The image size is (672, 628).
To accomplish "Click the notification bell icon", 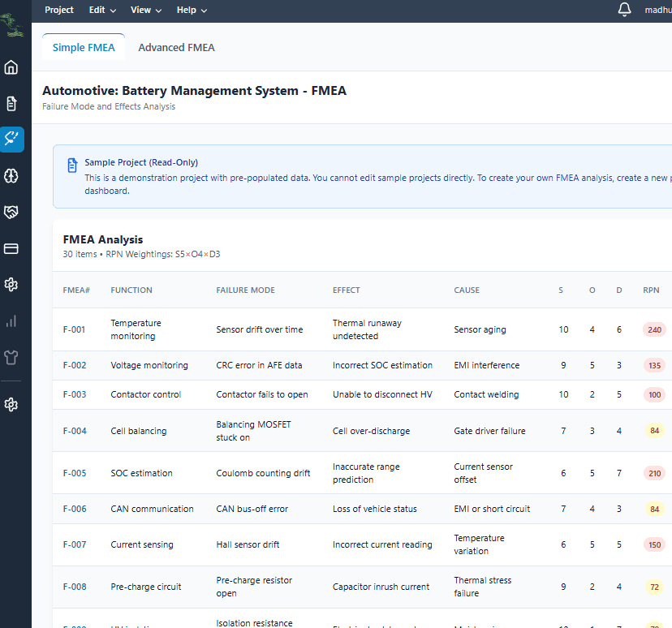I will pos(622,10).
